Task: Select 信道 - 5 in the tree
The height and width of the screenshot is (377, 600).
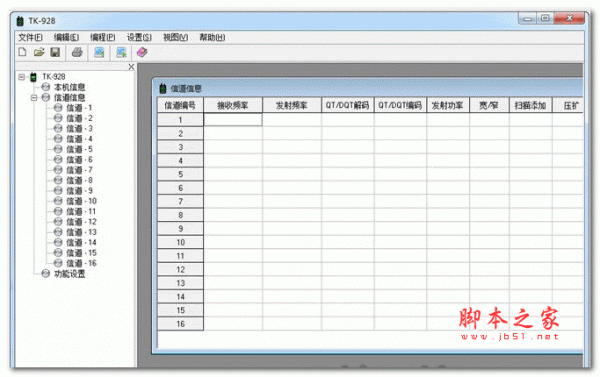Action: click(x=79, y=149)
